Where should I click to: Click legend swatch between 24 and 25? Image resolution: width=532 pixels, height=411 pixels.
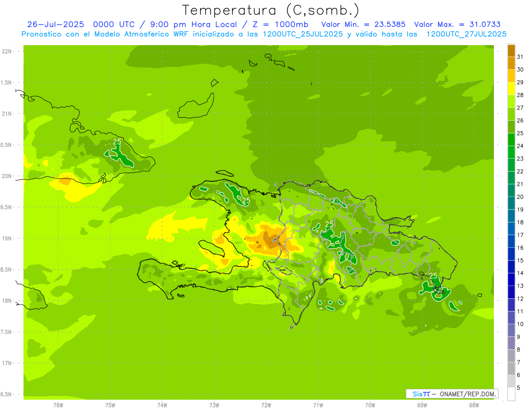511,139
